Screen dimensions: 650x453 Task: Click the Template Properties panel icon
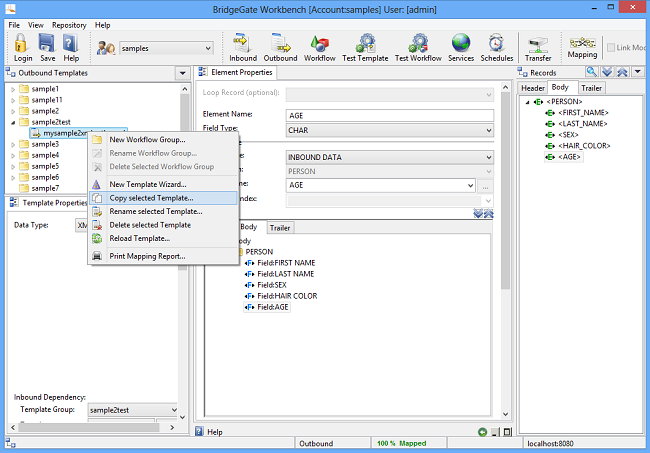click(14, 202)
